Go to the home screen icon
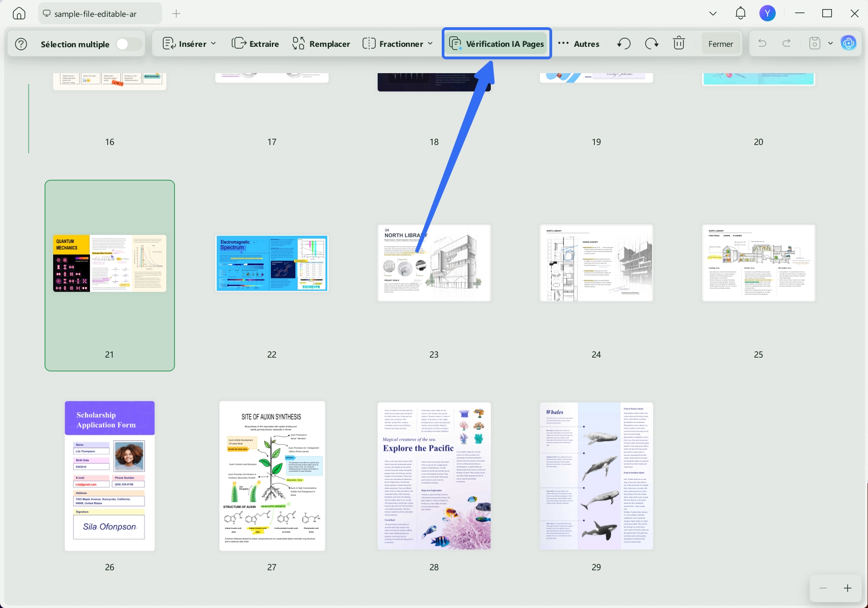This screenshot has height=608, width=868. [19, 14]
